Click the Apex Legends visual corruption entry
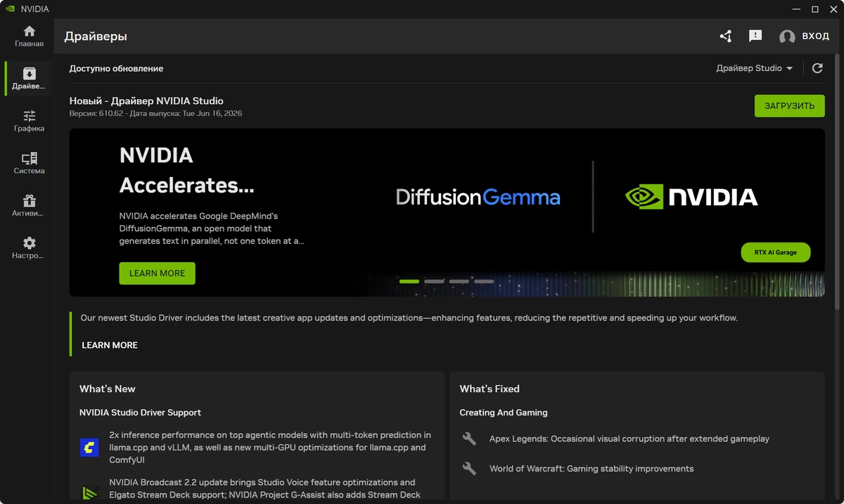Screen dimensions: 844x504 (629, 439)
